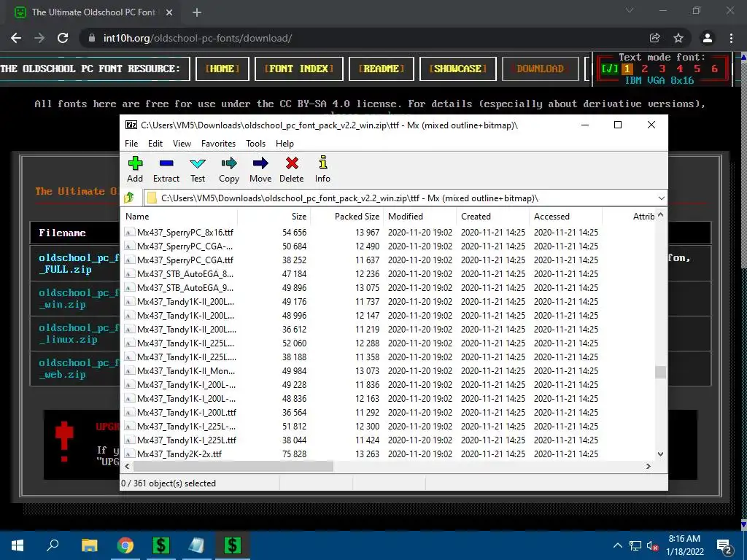Open the File menu in 7-Zip
This screenshot has width=747, height=560.
tap(131, 144)
